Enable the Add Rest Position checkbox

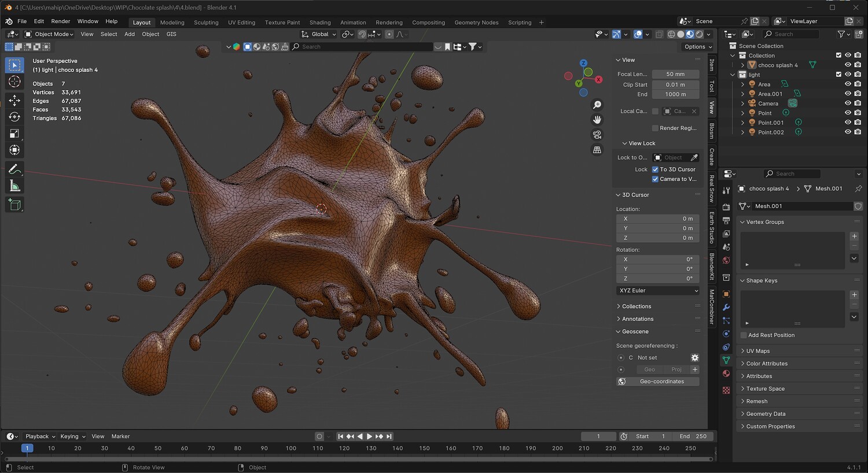click(744, 335)
